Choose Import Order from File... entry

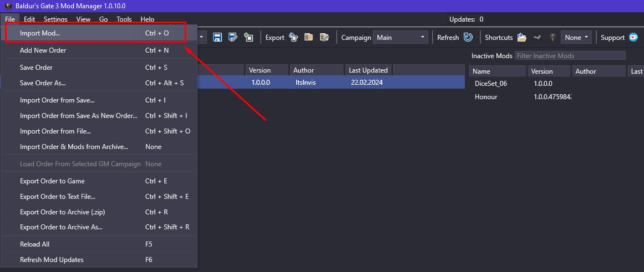99,131
